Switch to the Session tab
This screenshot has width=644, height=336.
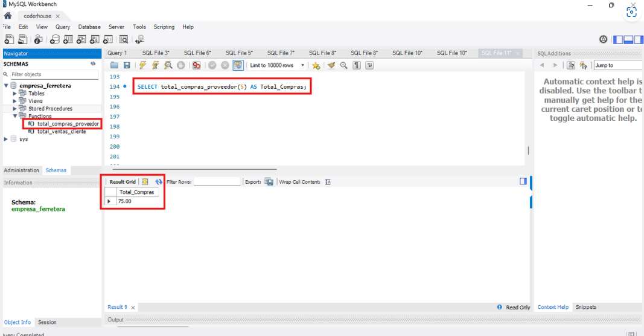tap(47, 323)
